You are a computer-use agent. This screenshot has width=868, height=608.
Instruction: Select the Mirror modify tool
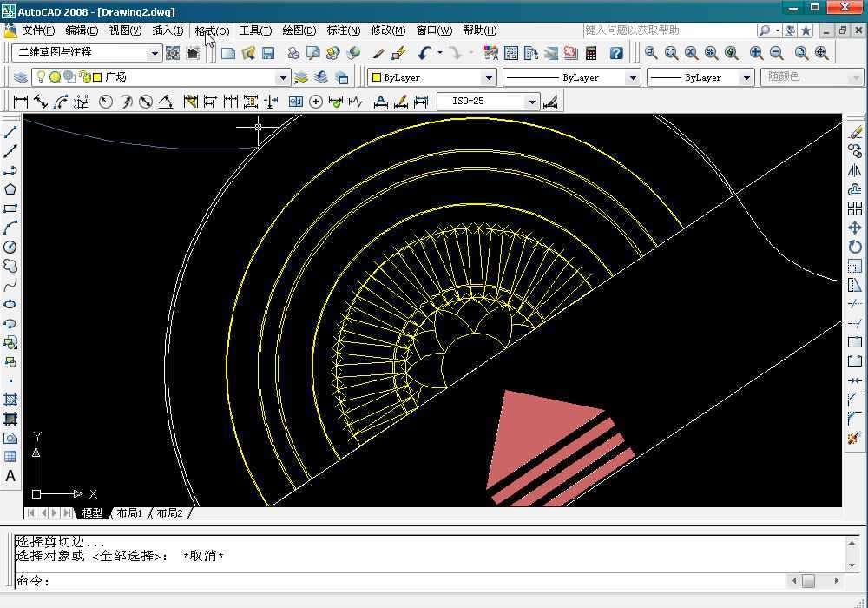[855, 170]
